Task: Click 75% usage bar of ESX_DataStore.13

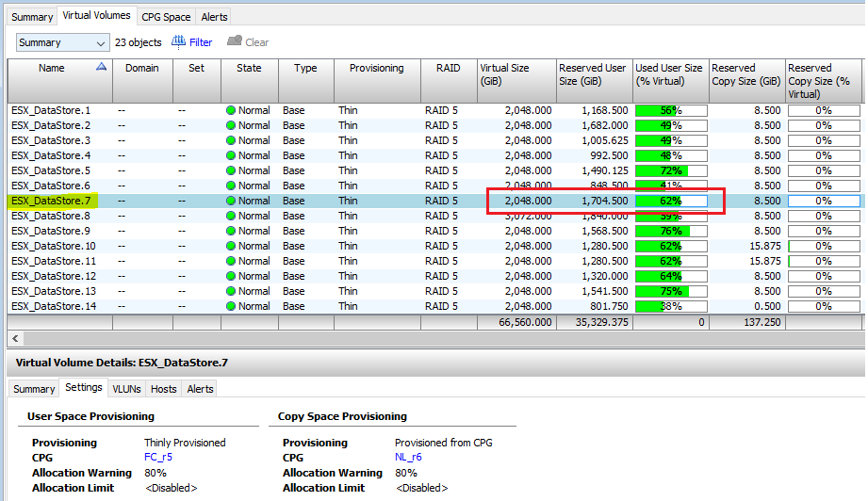Action: tap(671, 291)
